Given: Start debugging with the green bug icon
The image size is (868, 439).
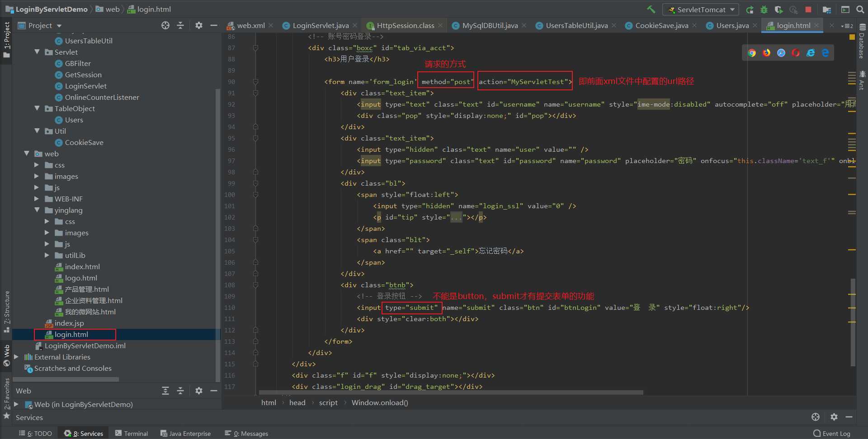Looking at the screenshot, I should coord(764,9).
